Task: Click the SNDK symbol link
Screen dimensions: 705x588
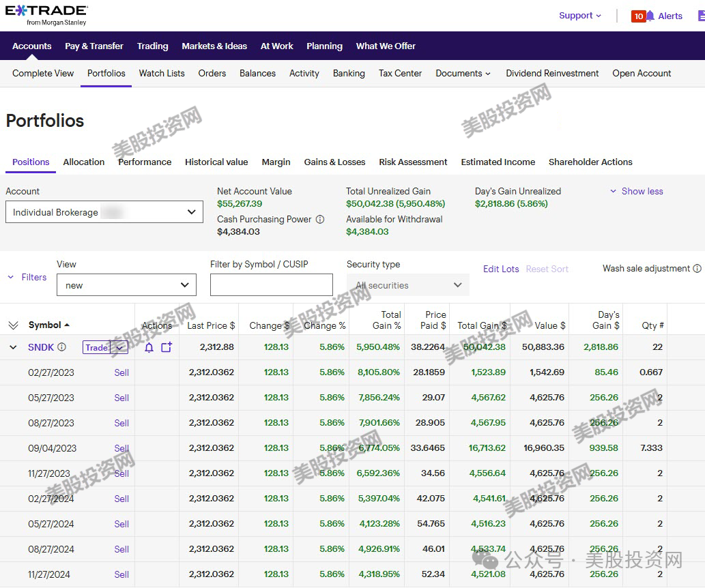Action: (x=41, y=347)
